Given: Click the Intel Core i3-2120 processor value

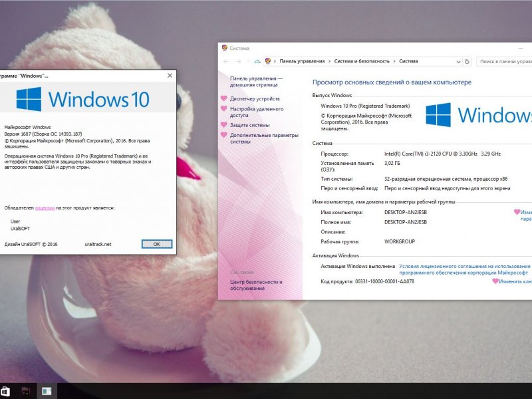Looking at the screenshot, I should 442,154.
